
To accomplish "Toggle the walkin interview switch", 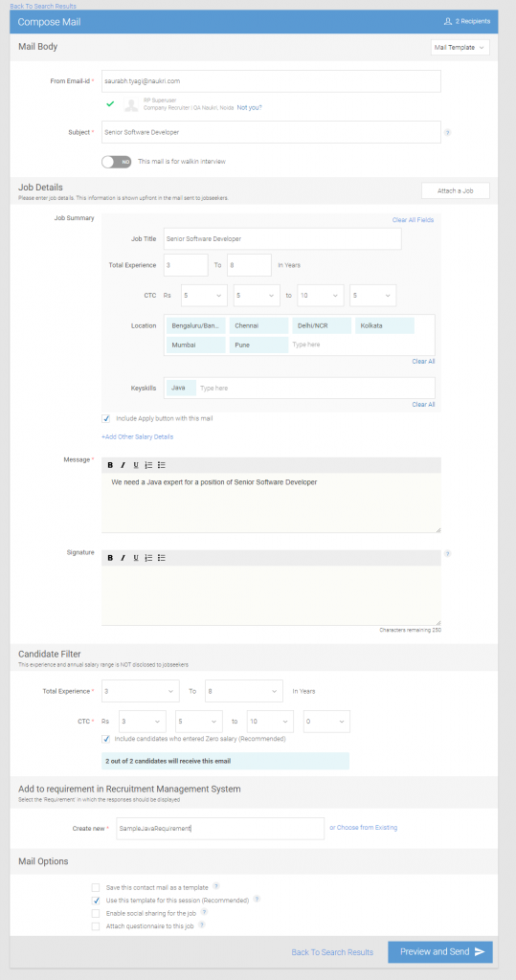I will point(117,162).
